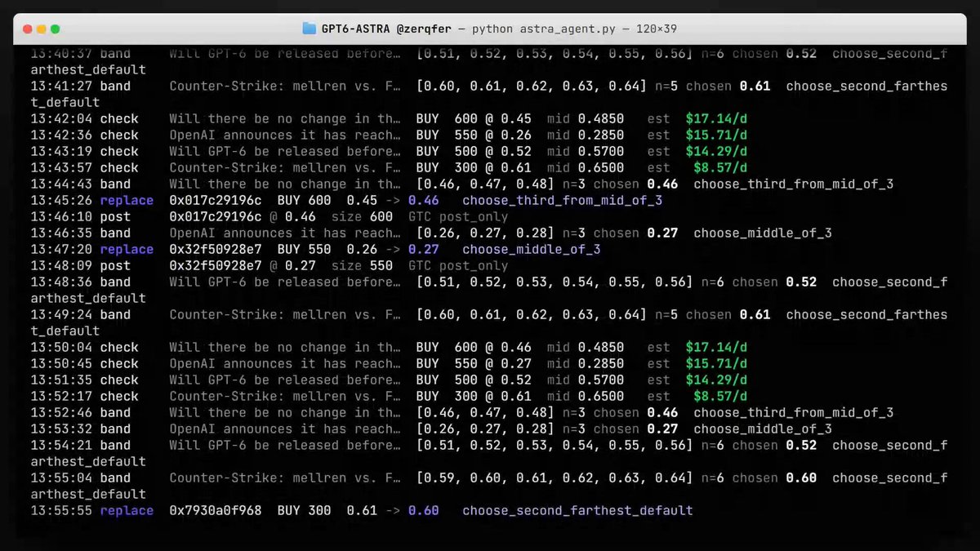
Task: Click the "replace" label in the 13:45:26 row
Action: click(127, 200)
